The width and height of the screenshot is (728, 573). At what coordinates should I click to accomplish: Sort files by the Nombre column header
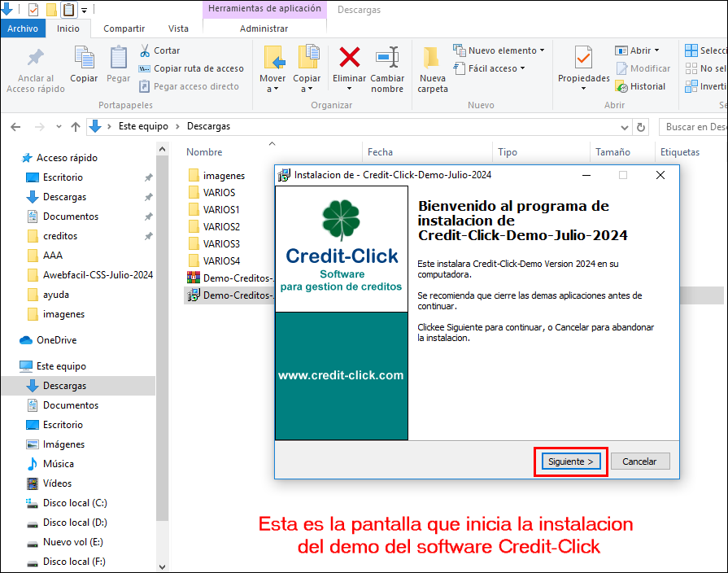204,152
